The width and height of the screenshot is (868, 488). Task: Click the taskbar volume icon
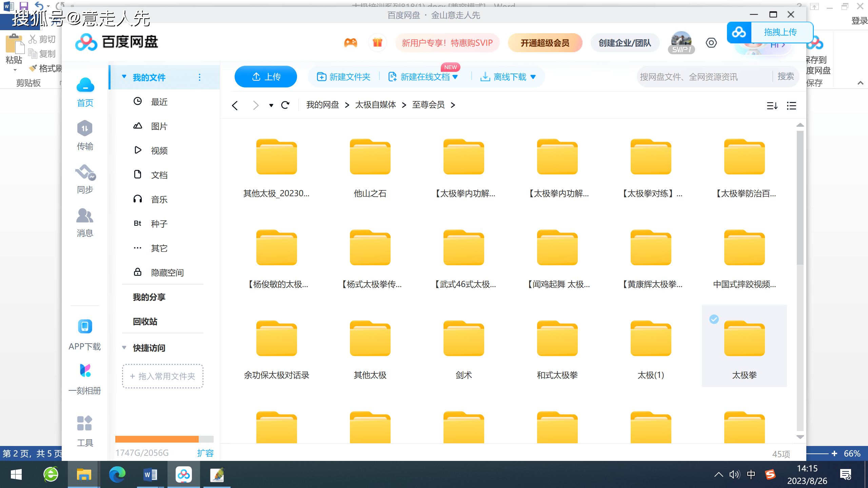pos(734,474)
